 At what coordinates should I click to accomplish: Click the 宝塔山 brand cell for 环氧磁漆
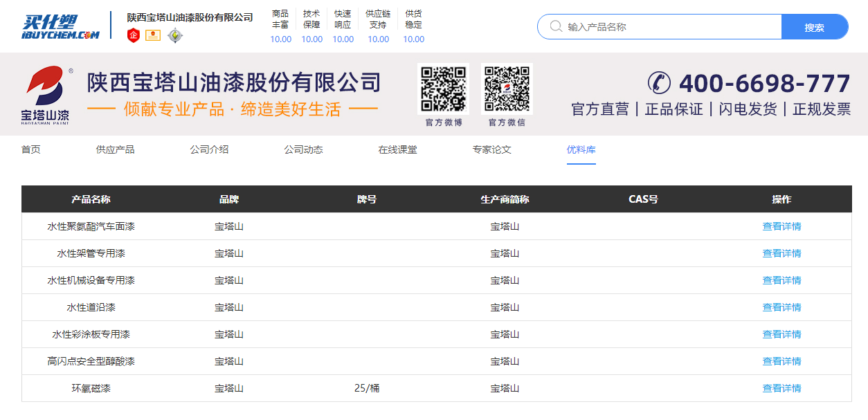(229, 388)
